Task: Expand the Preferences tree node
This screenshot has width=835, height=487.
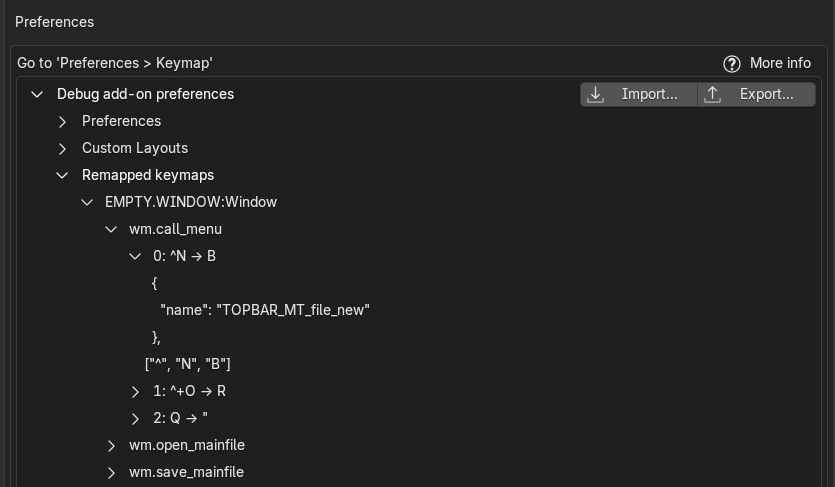Action: click(x=62, y=122)
